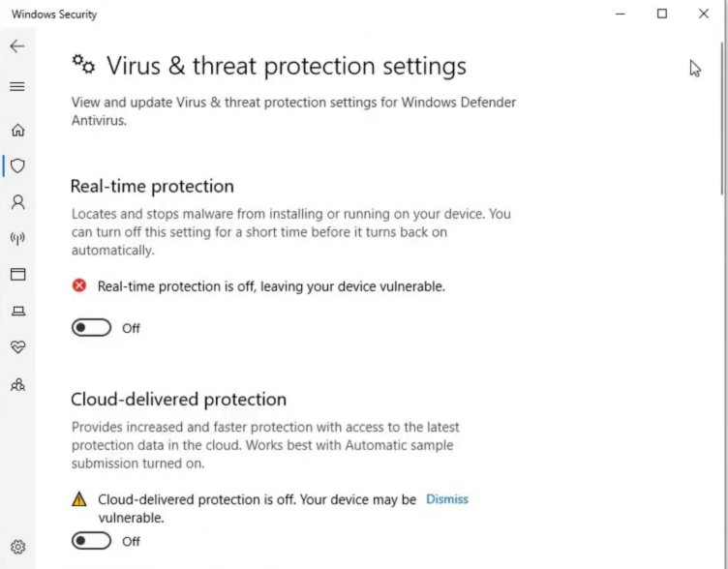This screenshot has width=728, height=569.
Task: Click the yellow cloud protection warning icon
Action: pos(79,499)
